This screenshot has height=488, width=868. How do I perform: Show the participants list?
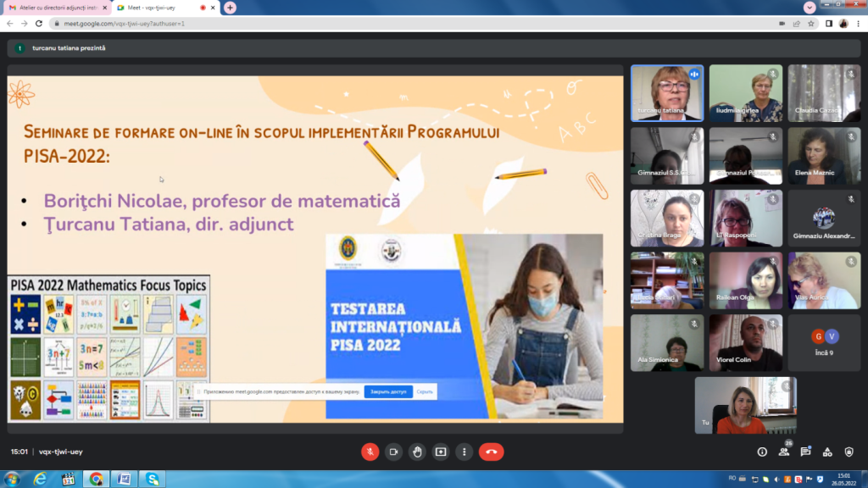(x=784, y=452)
